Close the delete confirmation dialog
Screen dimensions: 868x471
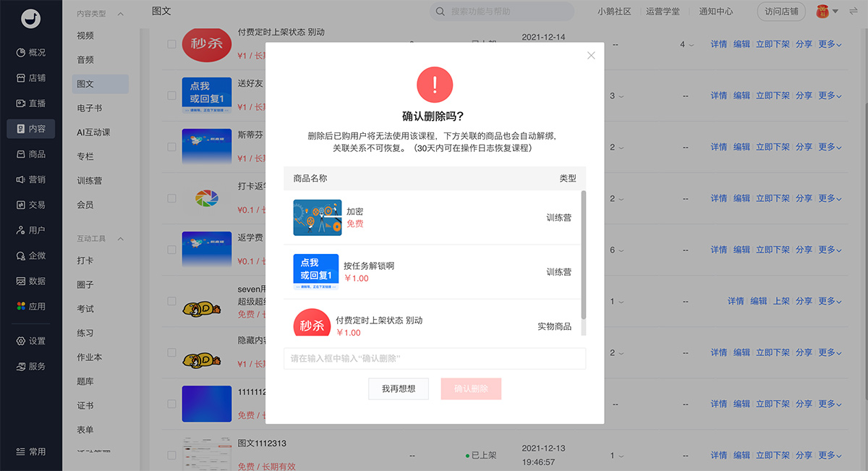point(591,56)
